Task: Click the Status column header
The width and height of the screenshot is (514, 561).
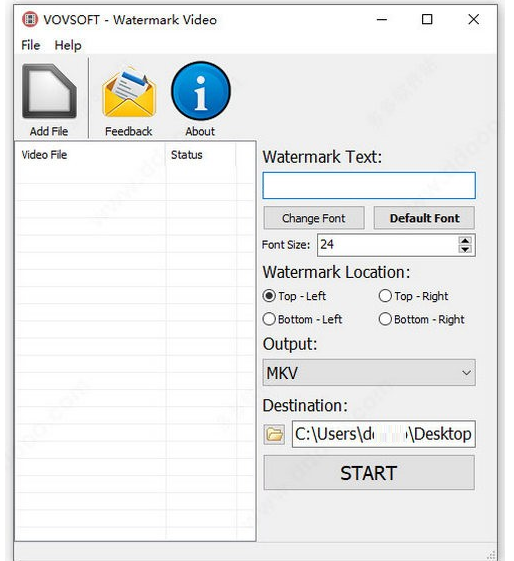Action: (x=200, y=155)
